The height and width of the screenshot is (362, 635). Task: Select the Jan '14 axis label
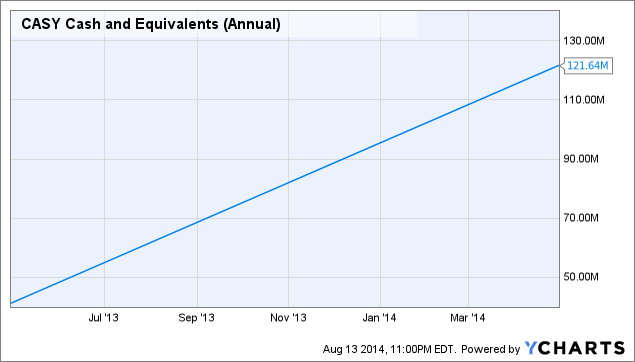pyautogui.click(x=379, y=318)
